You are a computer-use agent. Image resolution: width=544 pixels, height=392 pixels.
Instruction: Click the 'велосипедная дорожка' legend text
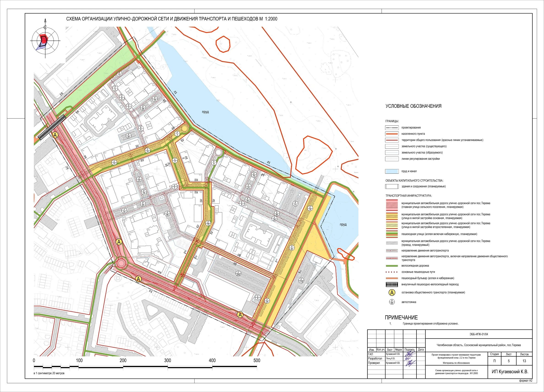tap(415, 266)
